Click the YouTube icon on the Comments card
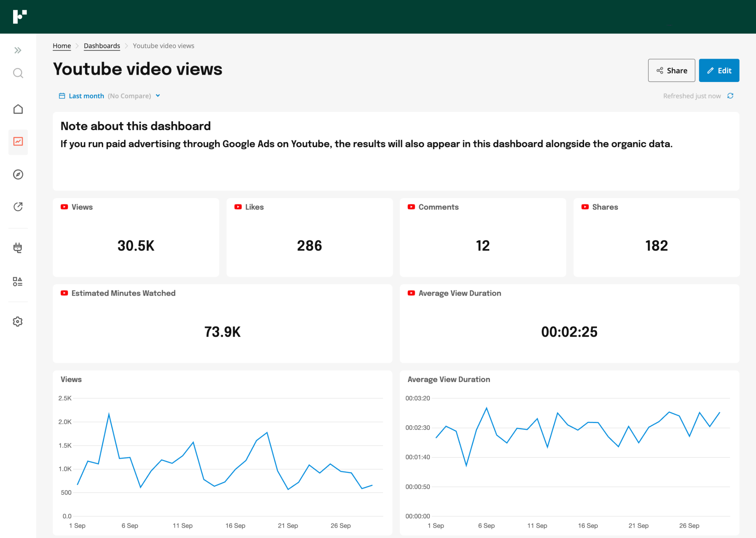This screenshot has height=538, width=756. [411, 207]
